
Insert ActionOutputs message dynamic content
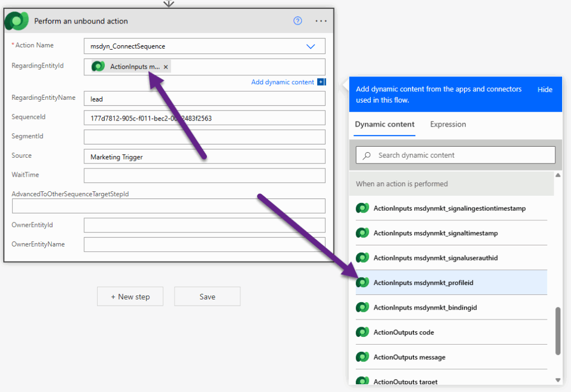[409, 357]
